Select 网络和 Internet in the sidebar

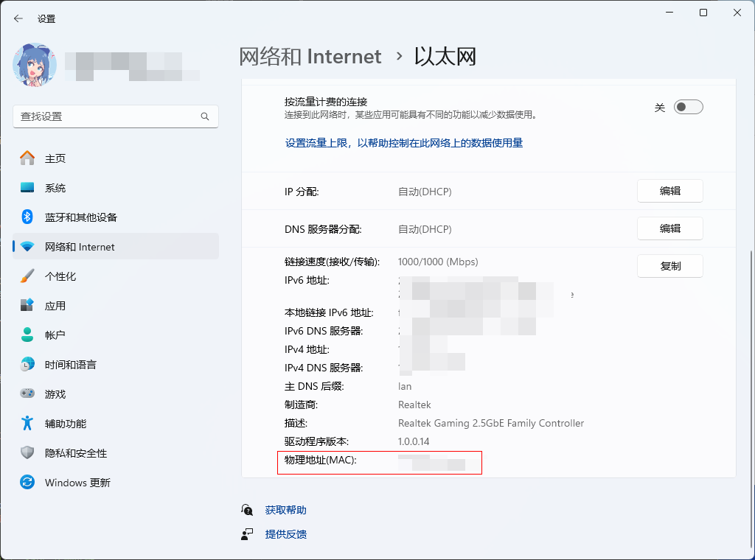pos(80,247)
